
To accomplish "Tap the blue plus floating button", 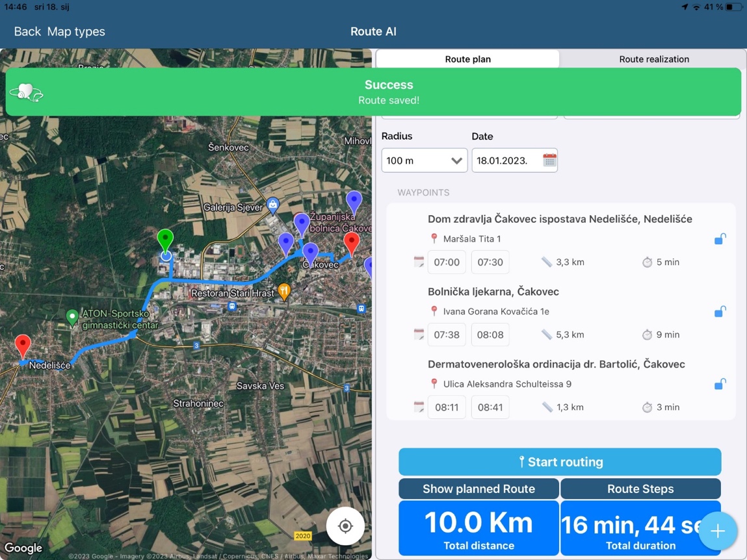I will 717,531.
